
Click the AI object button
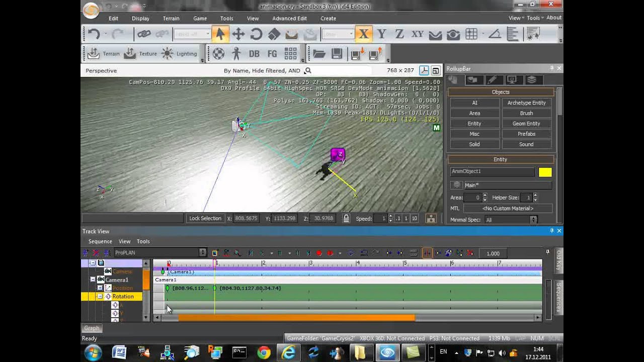point(474,103)
